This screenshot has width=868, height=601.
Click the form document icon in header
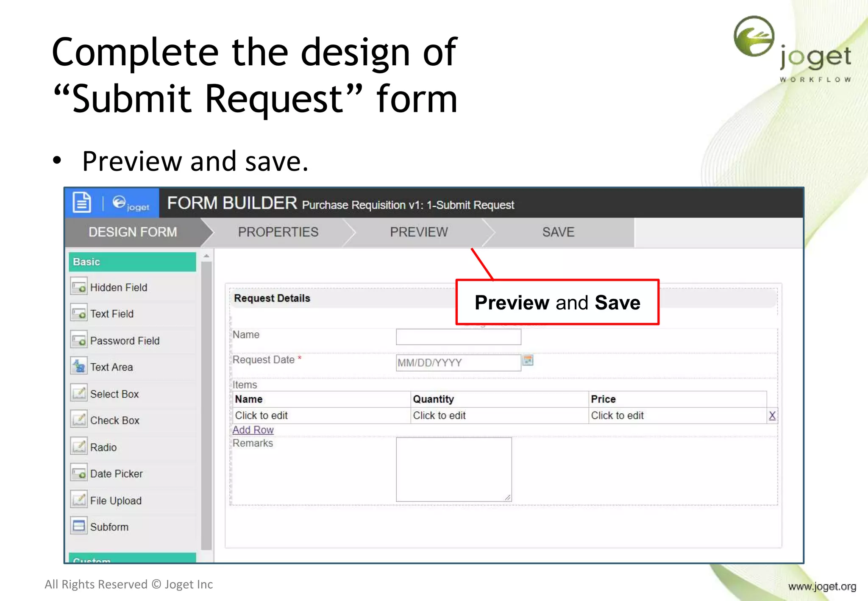82,202
